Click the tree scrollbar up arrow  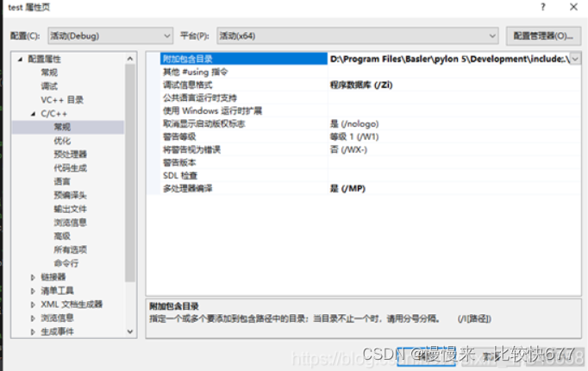click(129, 59)
